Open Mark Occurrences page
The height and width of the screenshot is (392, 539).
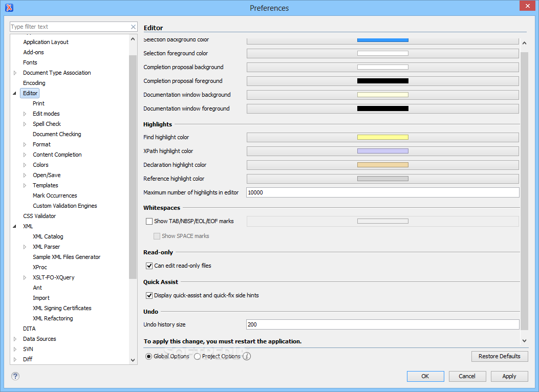coord(55,195)
